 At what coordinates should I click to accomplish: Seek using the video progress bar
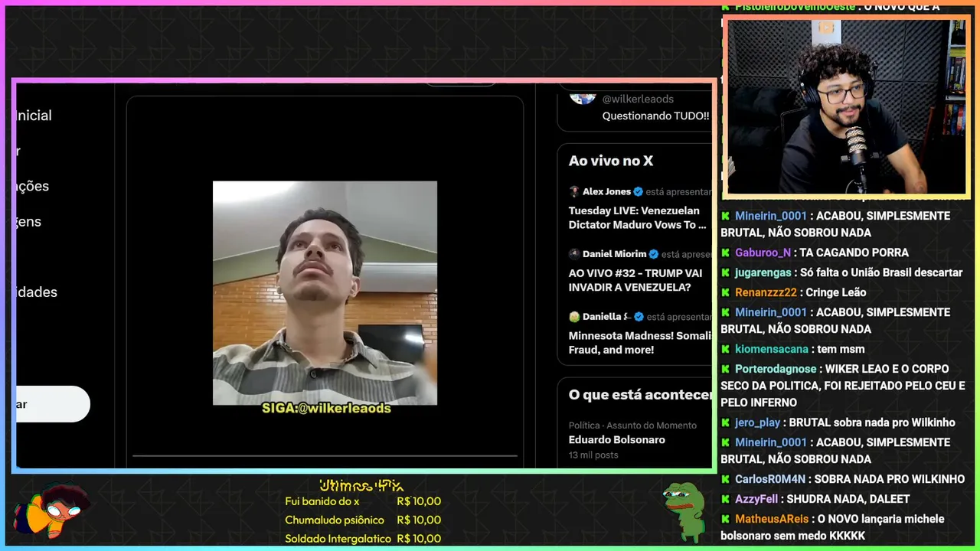pyautogui.click(x=325, y=456)
